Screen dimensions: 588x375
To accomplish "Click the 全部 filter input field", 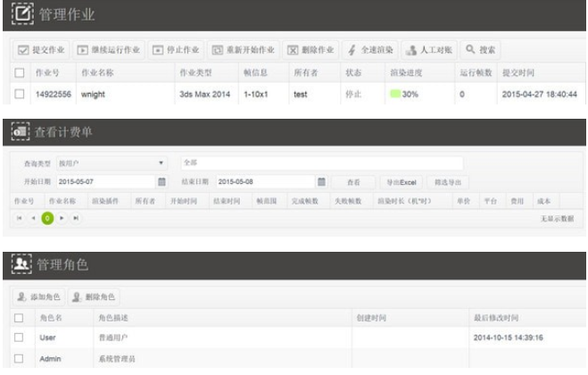I will pyautogui.click(x=322, y=162).
